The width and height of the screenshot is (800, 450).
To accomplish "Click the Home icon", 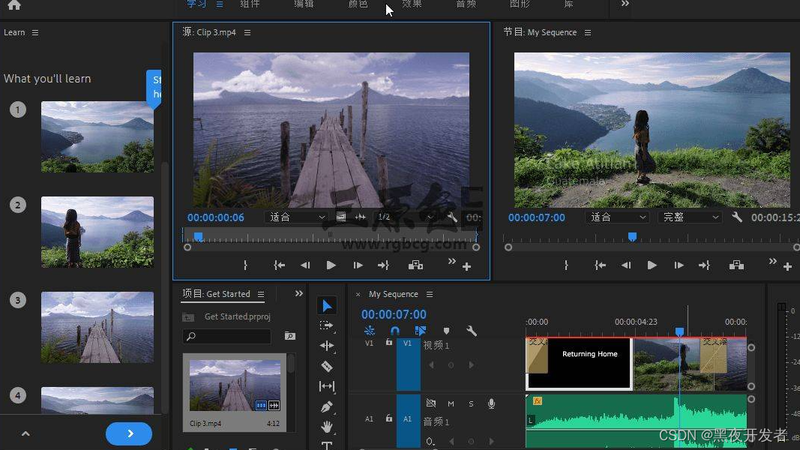I will 14,5.
